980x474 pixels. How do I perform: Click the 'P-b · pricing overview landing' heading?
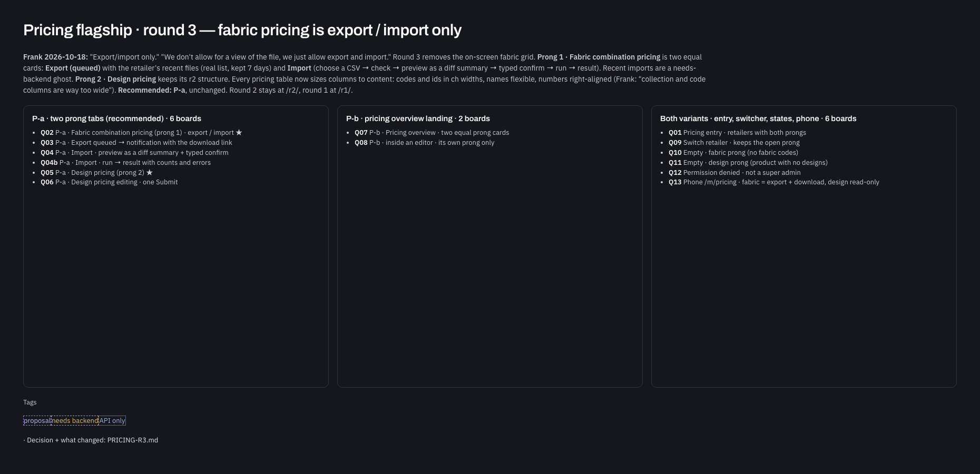418,118
